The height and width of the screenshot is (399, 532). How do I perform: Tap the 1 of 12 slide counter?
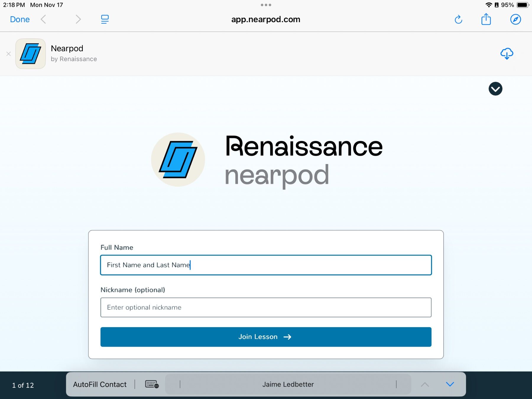pyautogui.click(x=23, y=385)
